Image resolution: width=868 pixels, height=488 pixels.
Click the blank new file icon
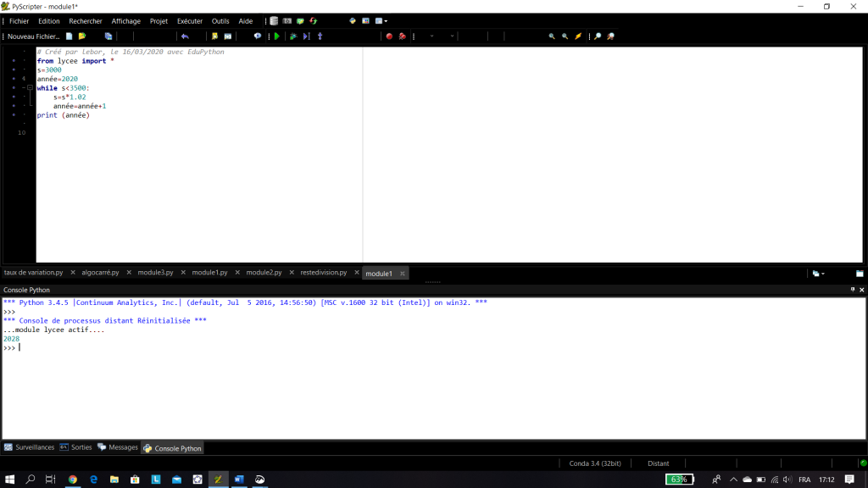69,36
